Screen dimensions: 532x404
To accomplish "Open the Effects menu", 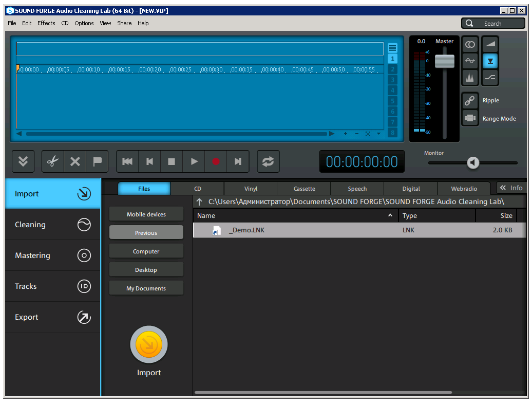I will click(46, 23).
